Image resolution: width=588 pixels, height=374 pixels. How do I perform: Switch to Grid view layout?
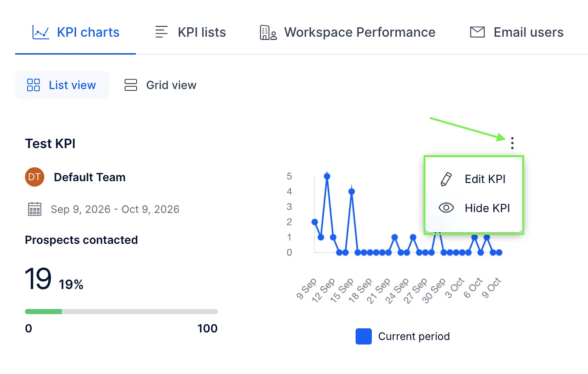[160, 85]
